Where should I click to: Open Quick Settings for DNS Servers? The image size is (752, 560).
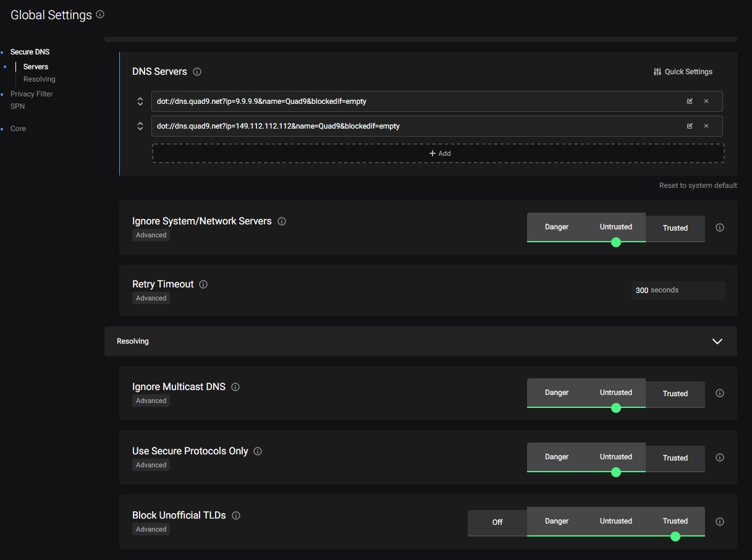click(x=683, y=72)
